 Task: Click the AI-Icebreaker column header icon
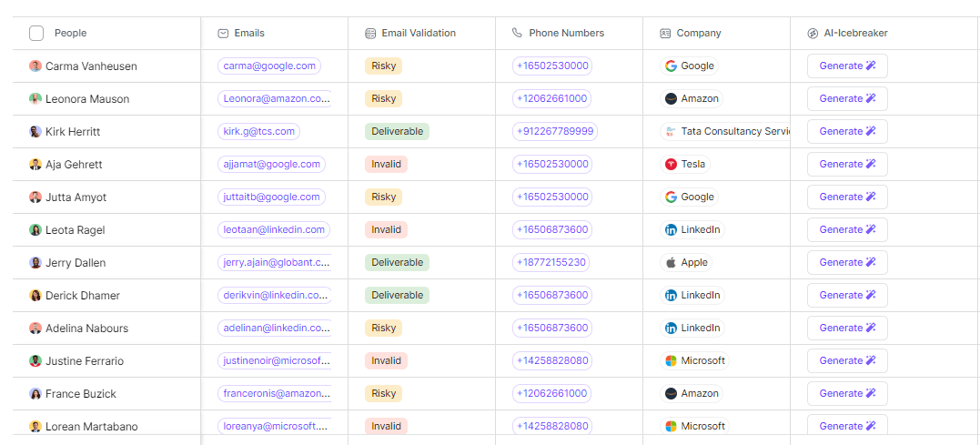[x=813, y=34]
